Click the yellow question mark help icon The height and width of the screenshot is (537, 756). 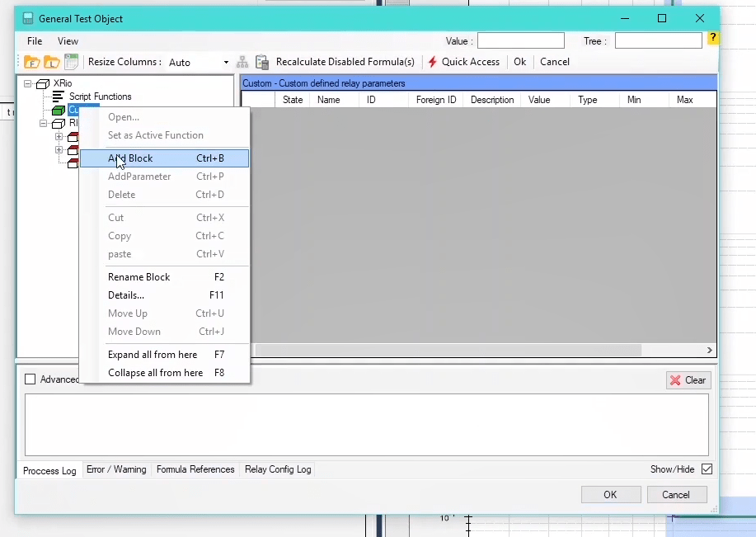[x=712, y=39]
